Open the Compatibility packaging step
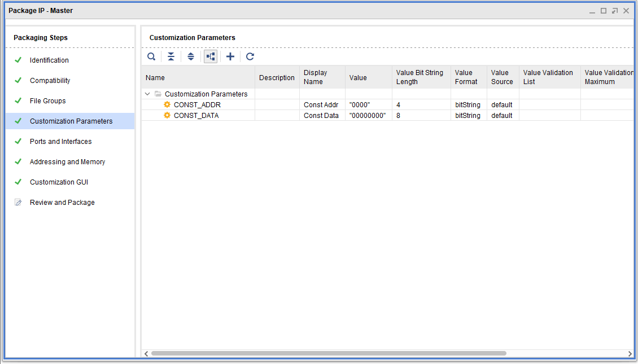638x364 pixels. (x=50, y=81)
